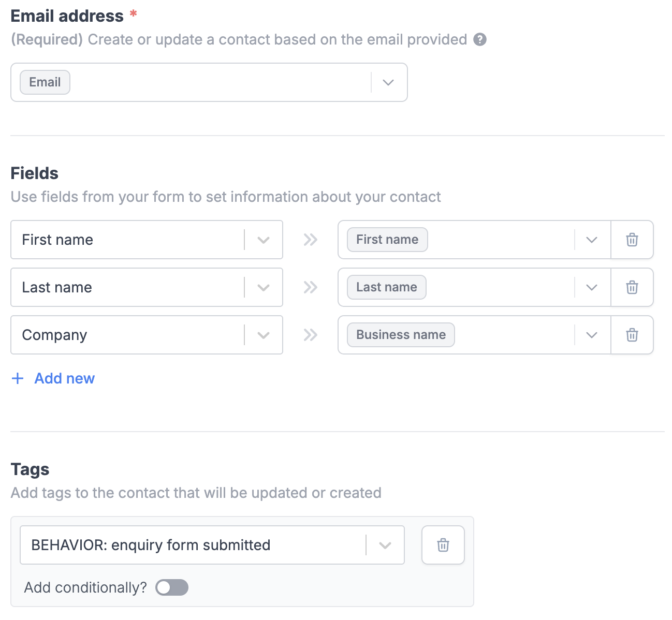The image size is (672, 620).
Task: Expand the First name contact field dropdown
Action: pos(264,240)
